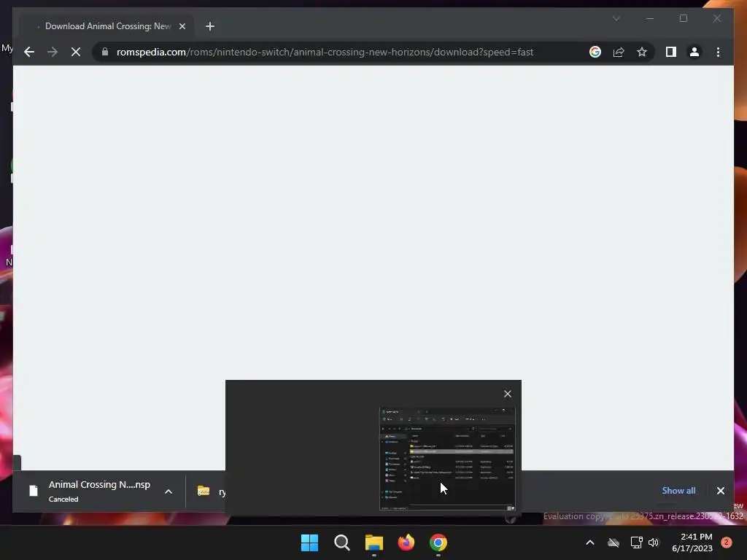Viewport: 747px width, 560px height.
Task: Click the share this page icon
Action: tap(619, 52)
